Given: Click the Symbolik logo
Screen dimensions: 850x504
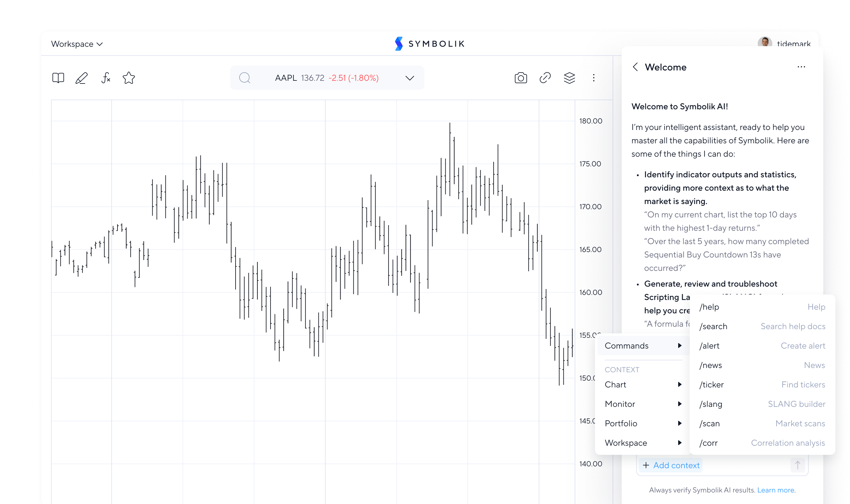Looking at the screenshot, I should 430,44.
